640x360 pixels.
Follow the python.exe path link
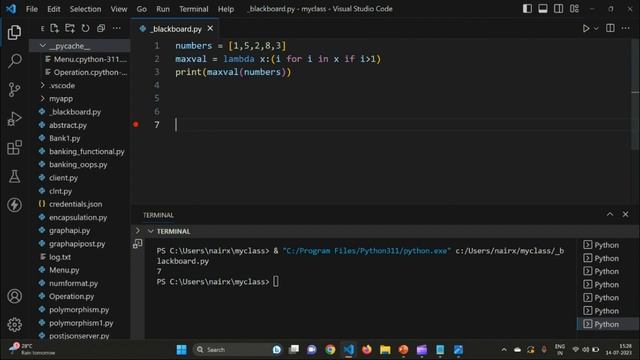pyautogui.click(x=367, y=251)
